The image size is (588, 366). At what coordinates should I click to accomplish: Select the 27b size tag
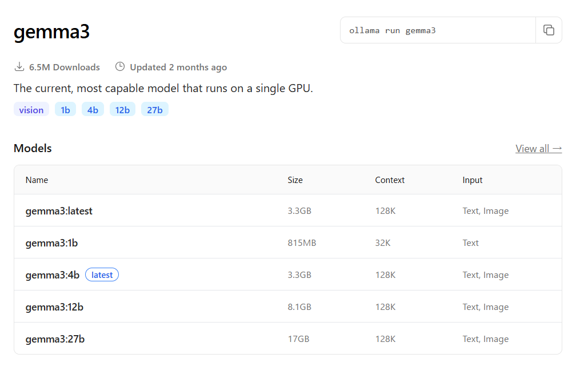click(155, 110)
